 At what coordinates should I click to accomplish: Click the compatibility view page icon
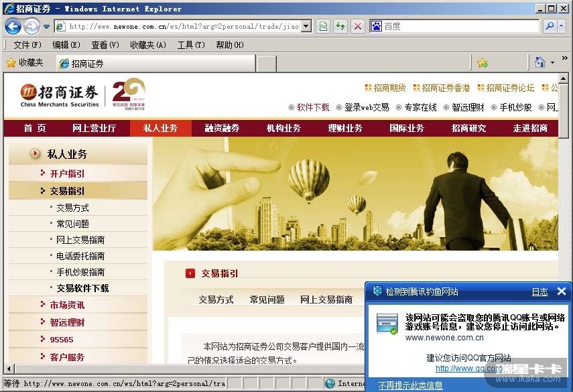click(x=324, y=26)
